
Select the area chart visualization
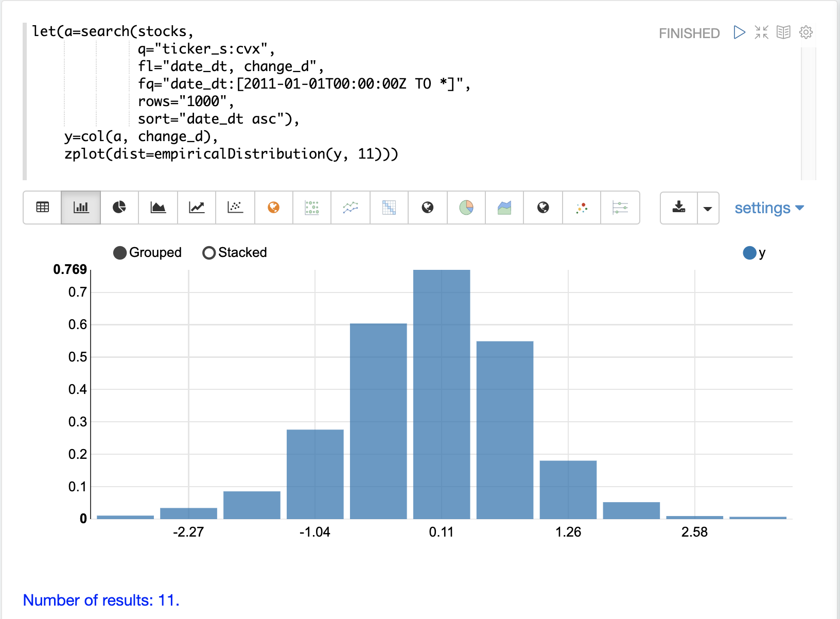click(158, 208)
